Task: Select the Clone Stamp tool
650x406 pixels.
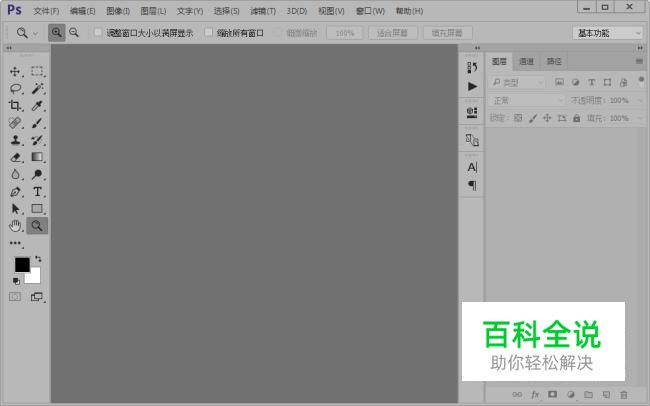Action: click(x=15, y=140)
